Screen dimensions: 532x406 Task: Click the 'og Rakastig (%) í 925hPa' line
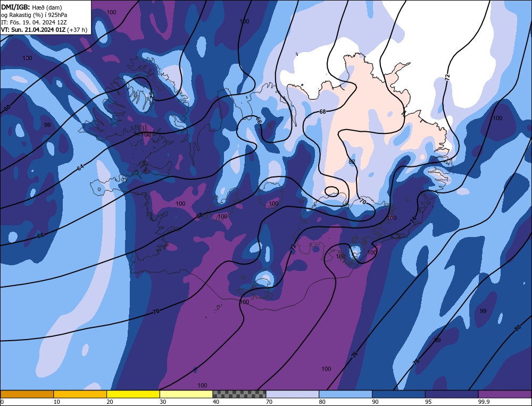pos(34,14)
